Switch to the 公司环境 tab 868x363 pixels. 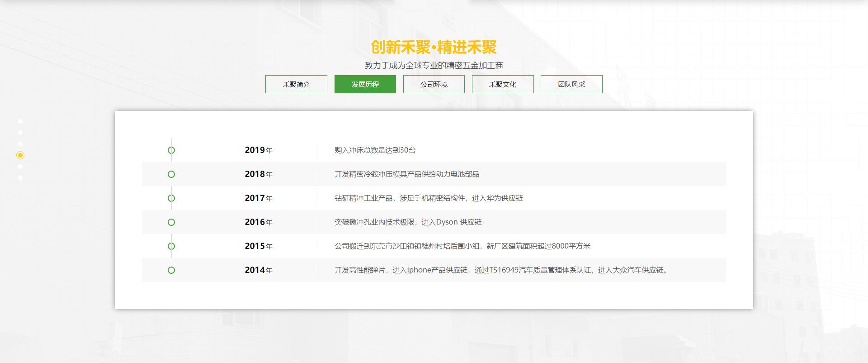click(x=434, y=84)
